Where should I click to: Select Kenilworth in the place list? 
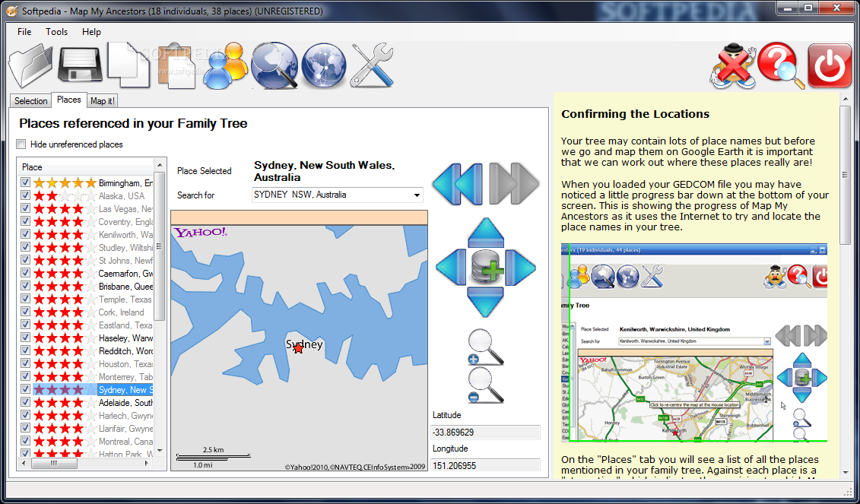pyautogui.click(x=125, y=234)
